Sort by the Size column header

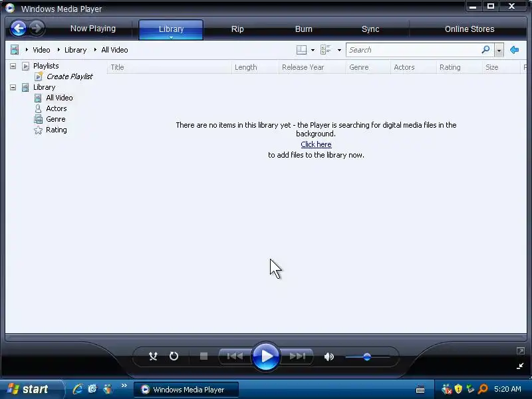[501, 67]
